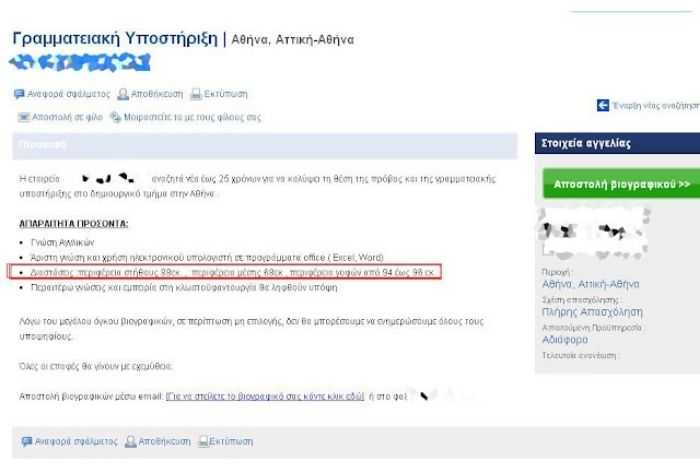700x470 pixels.
Task: Click the top save (Αποθήκευση) person icon
Action: [x=123, y=94]
